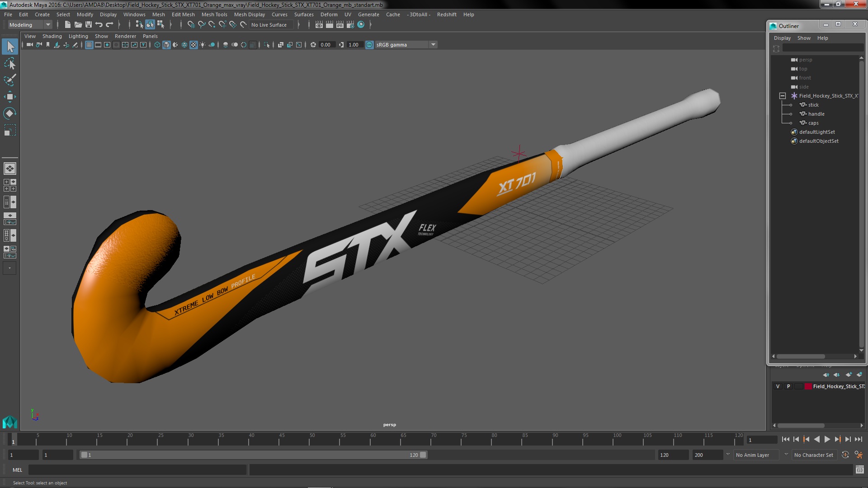Choose select by component type icon
Image resolution: width=868 pixels, height=488 pixels.
click(x=160, y=25)
